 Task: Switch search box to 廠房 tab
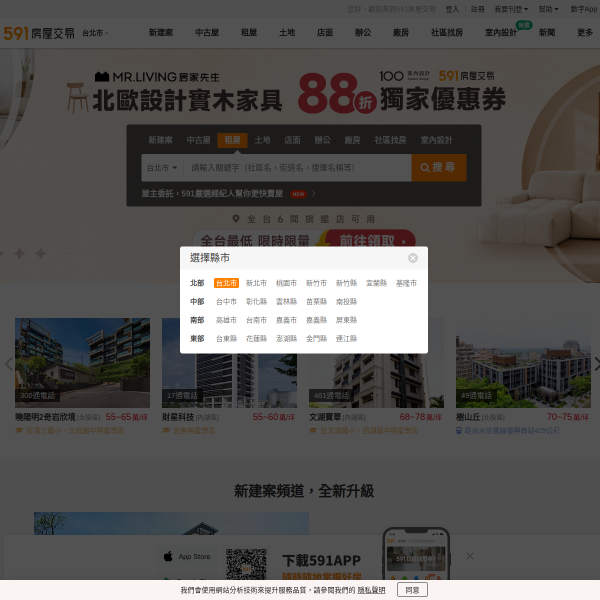click(x=352, y=140)
